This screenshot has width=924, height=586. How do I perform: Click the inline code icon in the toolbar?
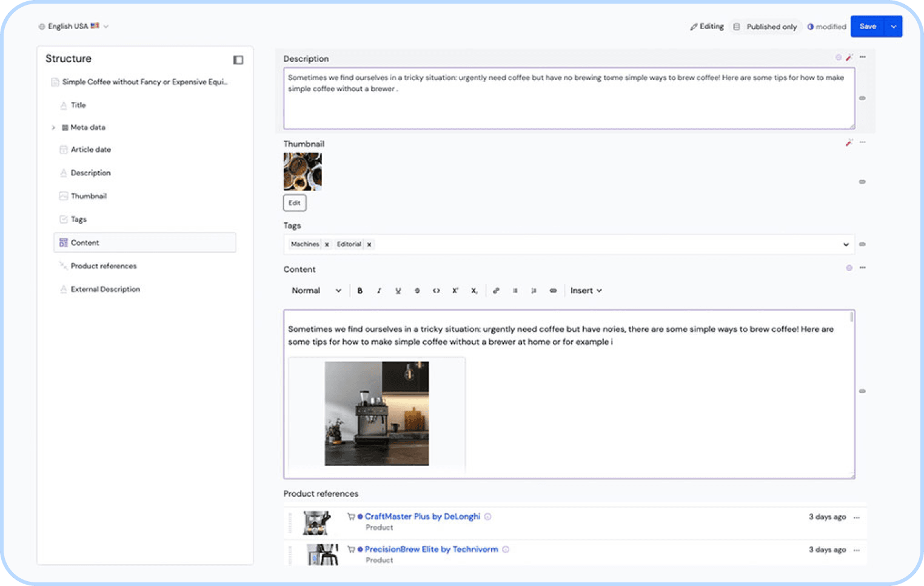[x=436, y=291]
